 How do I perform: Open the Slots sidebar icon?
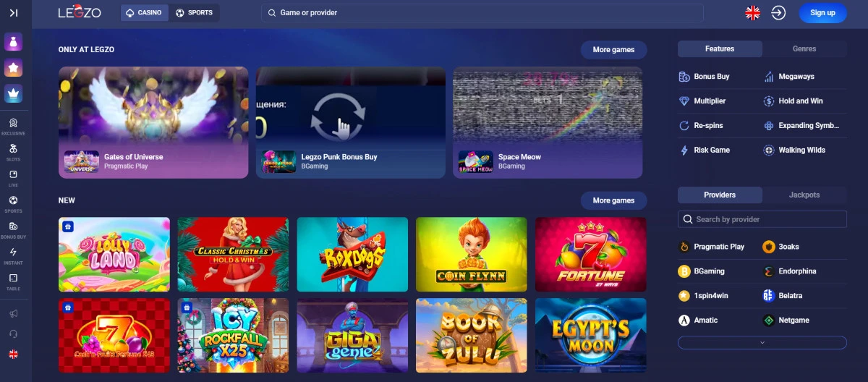click(13, 153)
